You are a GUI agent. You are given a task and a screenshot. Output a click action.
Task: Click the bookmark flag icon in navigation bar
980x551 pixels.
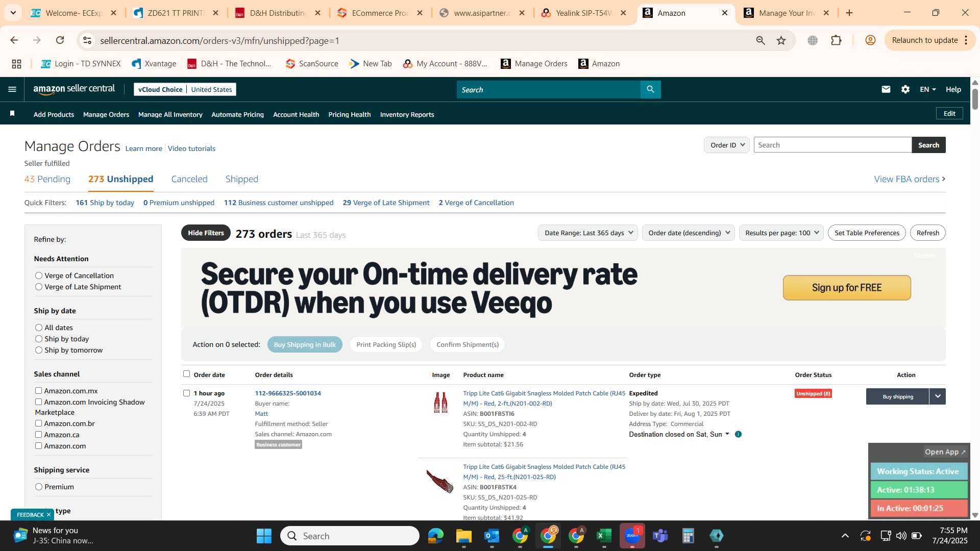pyautogui.click(x=12, y=113)
